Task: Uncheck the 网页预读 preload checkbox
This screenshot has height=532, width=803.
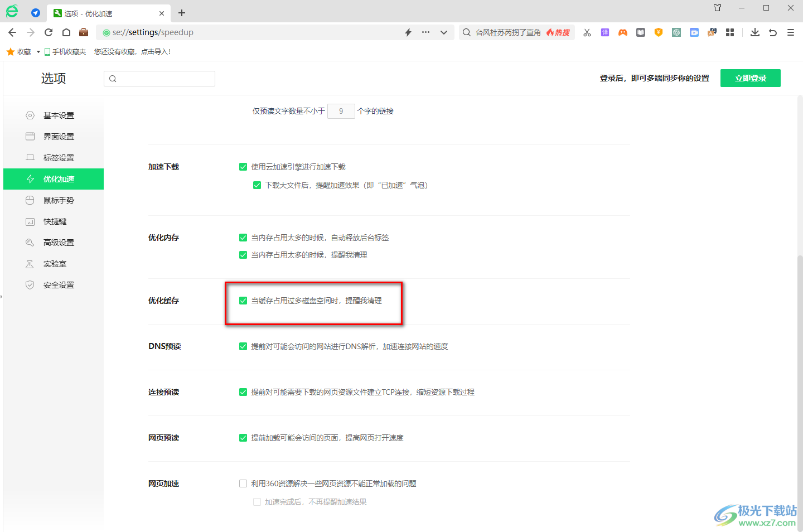Action: pyautogui.click(x=243, y=438)
